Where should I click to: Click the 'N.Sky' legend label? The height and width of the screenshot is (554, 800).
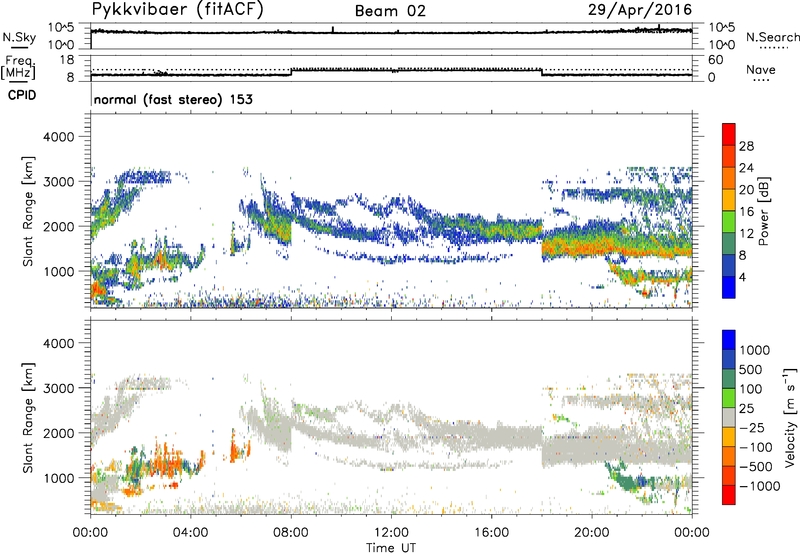19,37
